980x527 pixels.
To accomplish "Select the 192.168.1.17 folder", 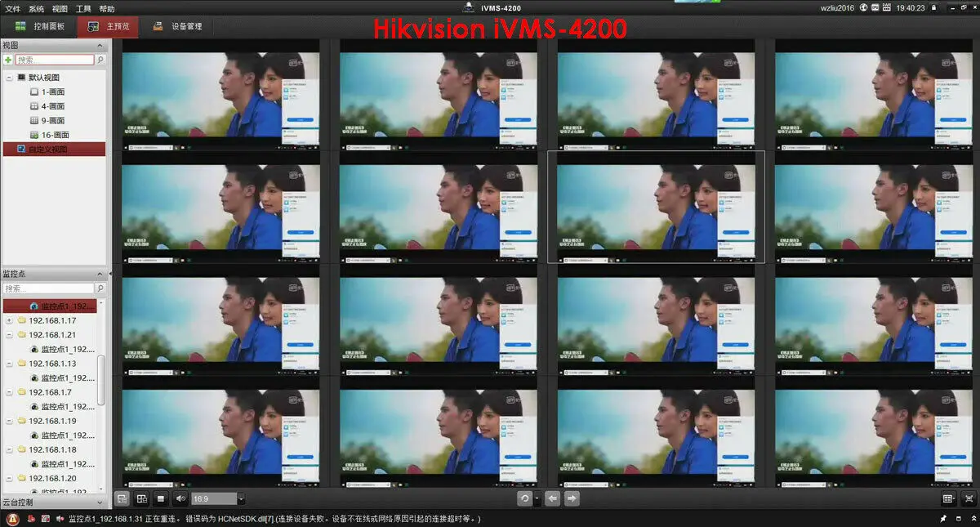I will click(x=47, y=320).
